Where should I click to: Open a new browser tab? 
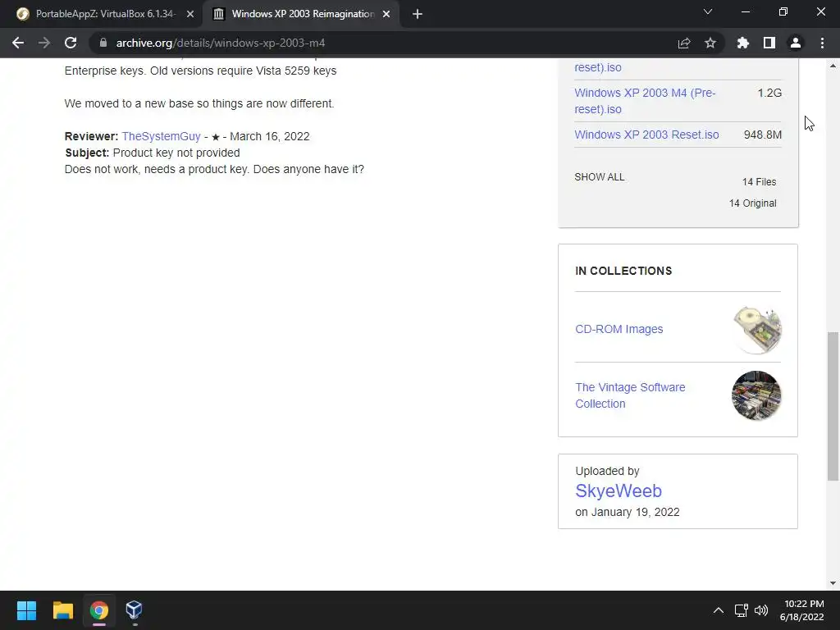pos(418,14)
